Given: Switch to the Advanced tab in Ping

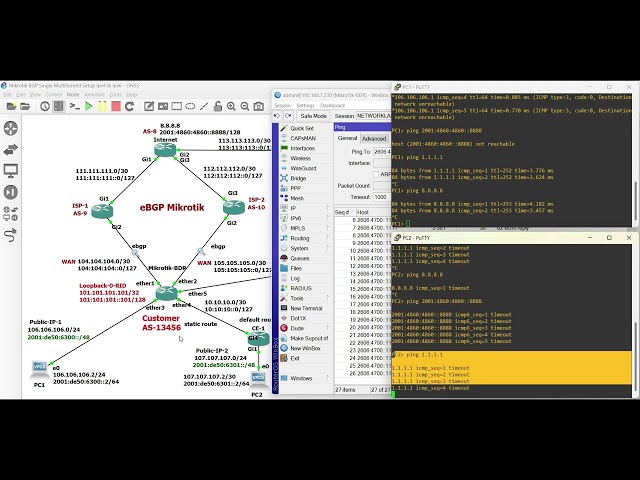Looking at the screenshot, I should click(x=374, y=139).
